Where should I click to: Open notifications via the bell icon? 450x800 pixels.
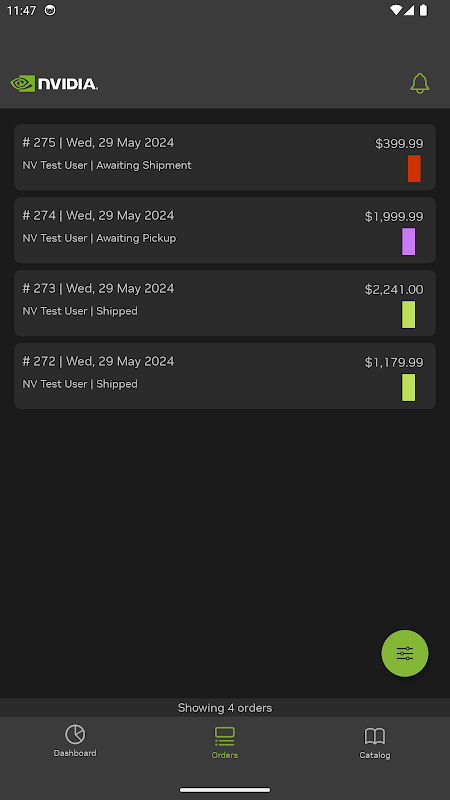point(420,83)
